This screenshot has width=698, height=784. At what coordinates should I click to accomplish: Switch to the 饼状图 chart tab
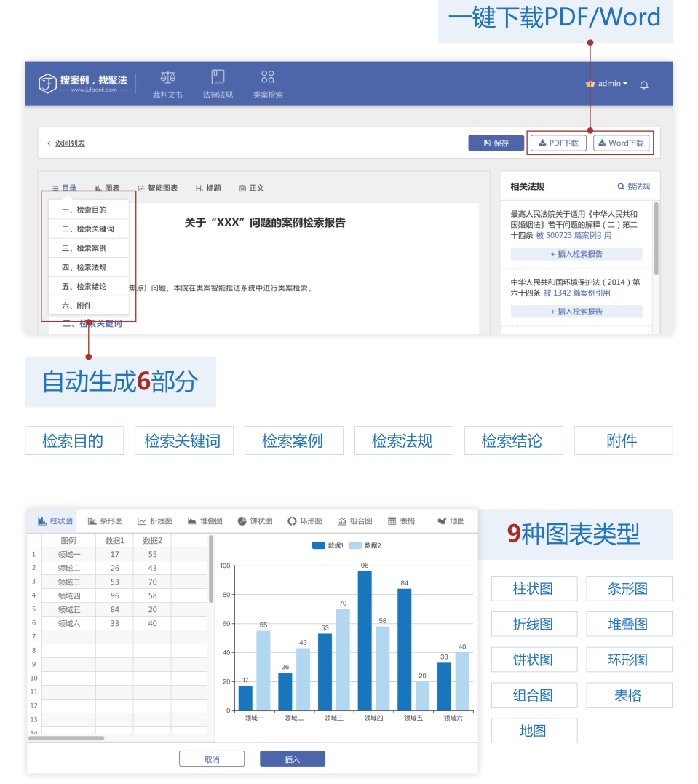pyautogui.click(x=255, y=521)
